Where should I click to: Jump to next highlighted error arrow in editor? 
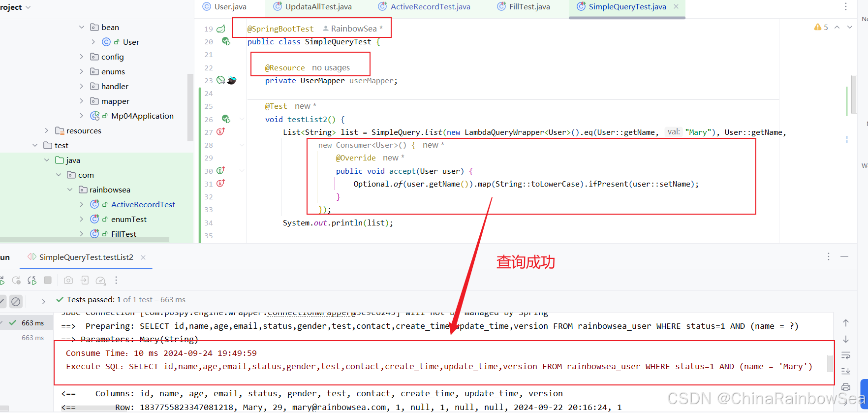coord(850,27)
